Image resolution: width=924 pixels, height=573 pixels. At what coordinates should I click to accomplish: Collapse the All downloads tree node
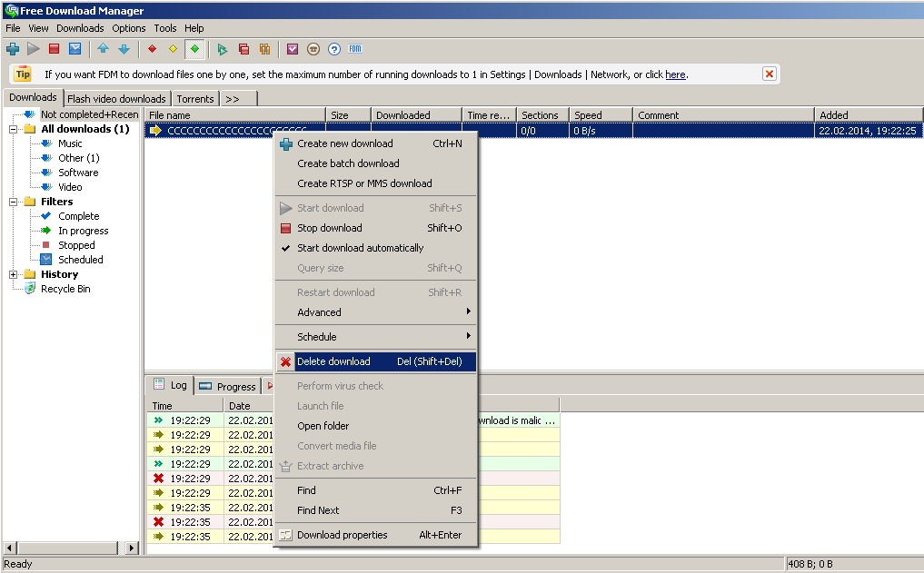point(13,129)
